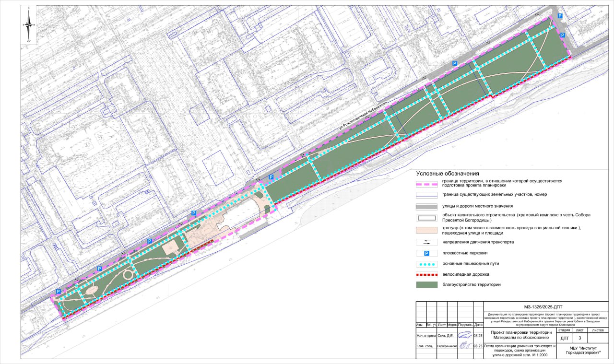Screen dimensions: 614x364
Task: Click the north arrow compass symbol
Action: (x=29, y=25)
